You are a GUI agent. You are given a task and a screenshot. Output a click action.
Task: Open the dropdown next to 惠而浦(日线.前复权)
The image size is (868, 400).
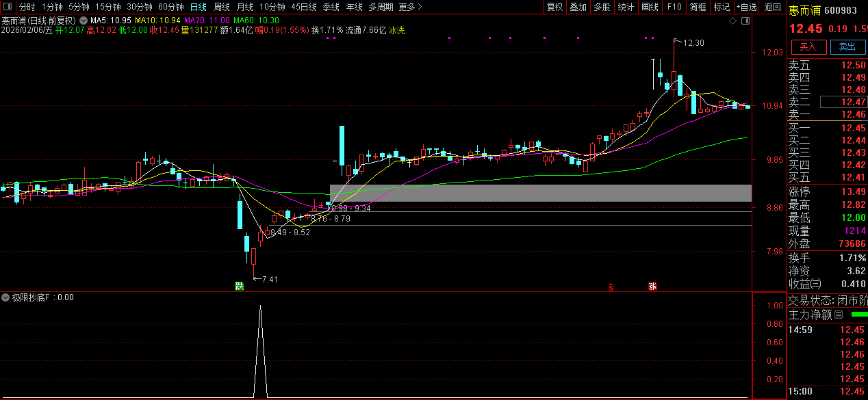click(x=84, y=21)
